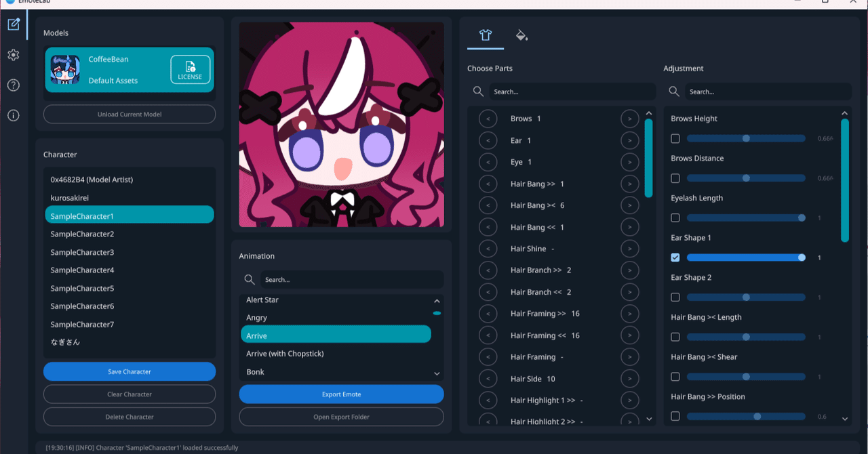Viewport: 868px width, 454px height.
Task: Enable Eyelash Length checkbox
Action: coord(675,218)
